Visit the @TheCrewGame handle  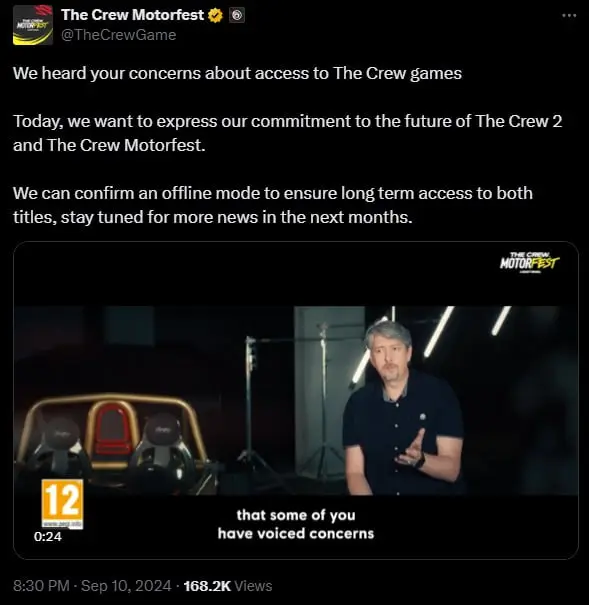click(x=119, y=35)
